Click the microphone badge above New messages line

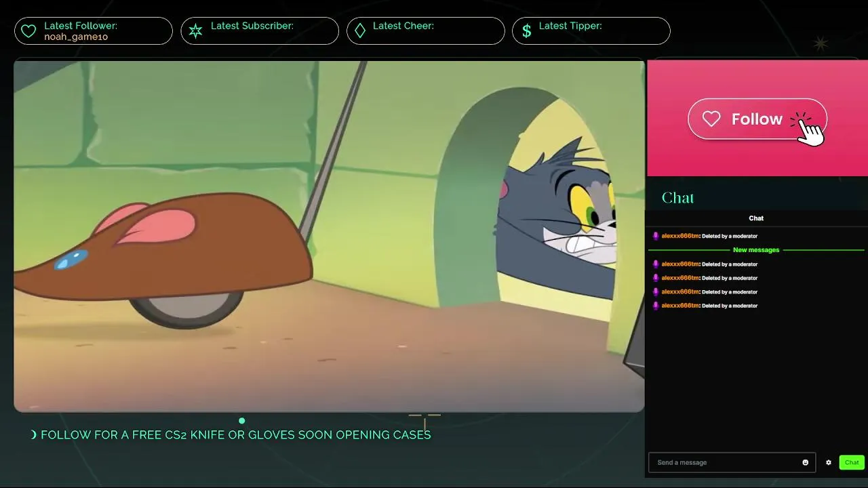click(656, 236)
